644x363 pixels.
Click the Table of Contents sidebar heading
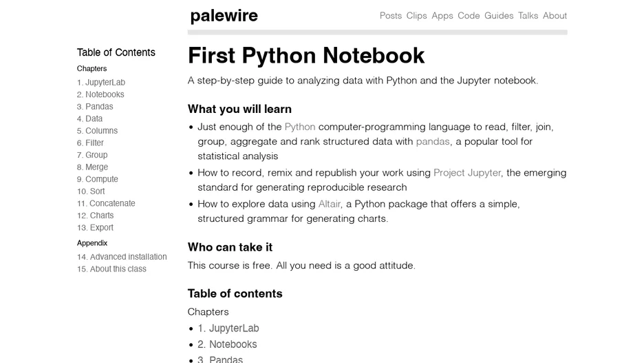pyautogui.click(x=116, y=52)
